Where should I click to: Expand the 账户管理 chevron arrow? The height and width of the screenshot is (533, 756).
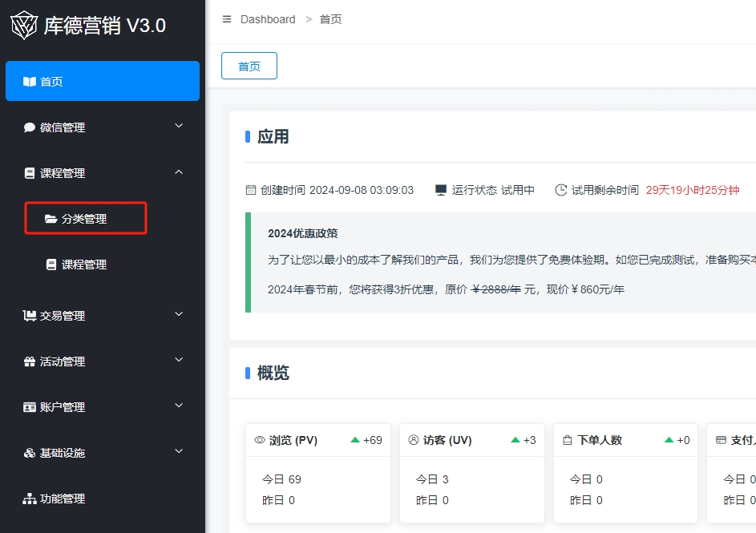(x=179, y=406)
